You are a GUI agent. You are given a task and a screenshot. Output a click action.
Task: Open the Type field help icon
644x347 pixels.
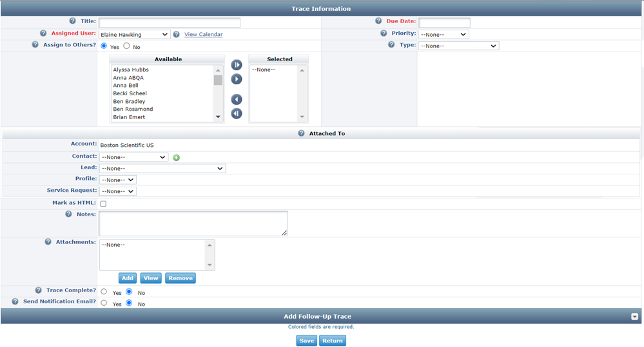(x=391, y=44)
